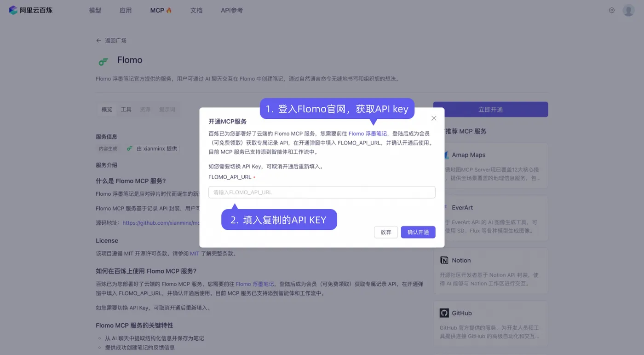Click the 如何在百炼上使用 Flomo MCP 服务? heading
The image size is (644, 355).
[146, 271]
